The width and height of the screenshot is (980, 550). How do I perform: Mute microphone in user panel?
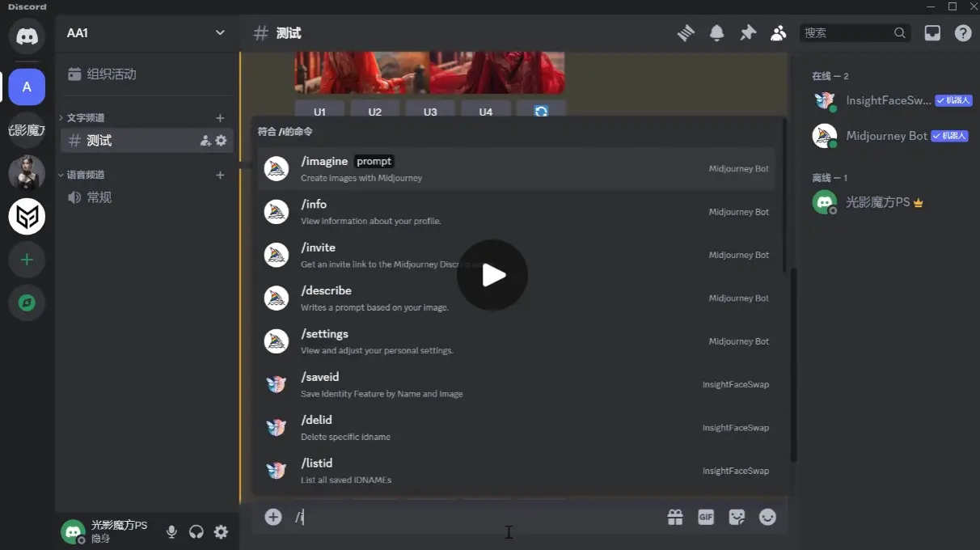tap(171, 531)
